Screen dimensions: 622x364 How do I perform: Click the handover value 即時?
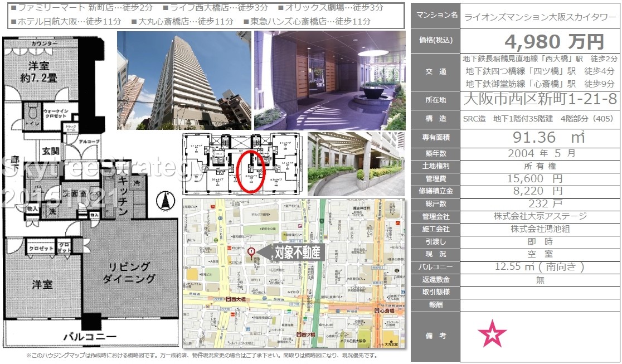[540, 241]
